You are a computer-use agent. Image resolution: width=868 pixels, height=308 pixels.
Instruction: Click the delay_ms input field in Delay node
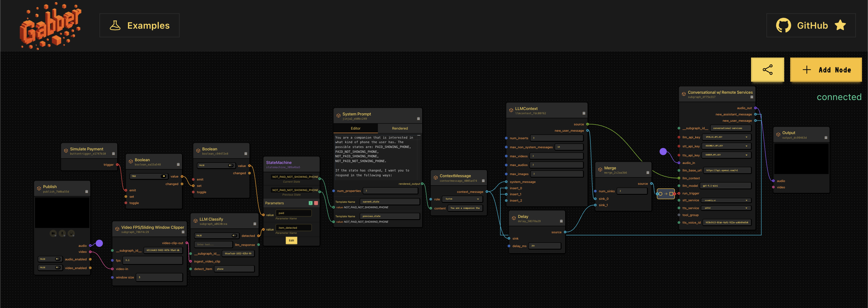point(545,246)
